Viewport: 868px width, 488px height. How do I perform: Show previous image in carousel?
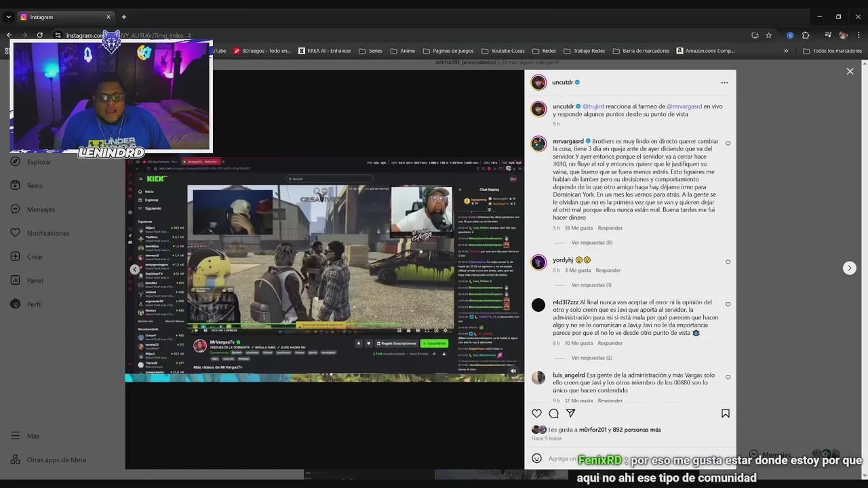tap(134, 269)
